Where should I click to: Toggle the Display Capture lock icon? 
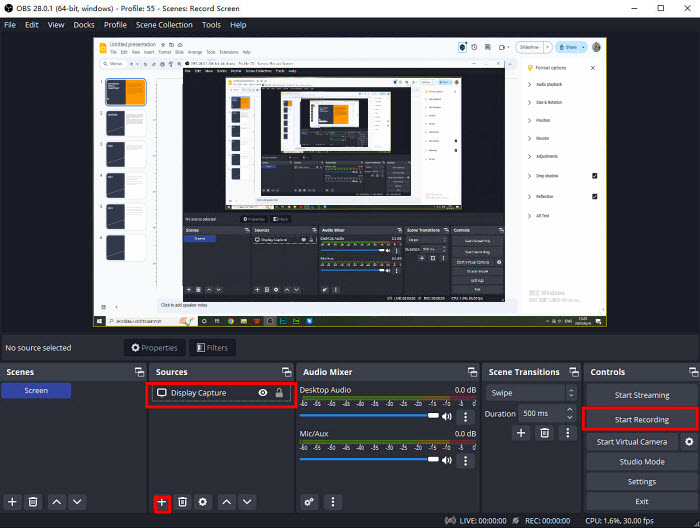pos(279,394)
